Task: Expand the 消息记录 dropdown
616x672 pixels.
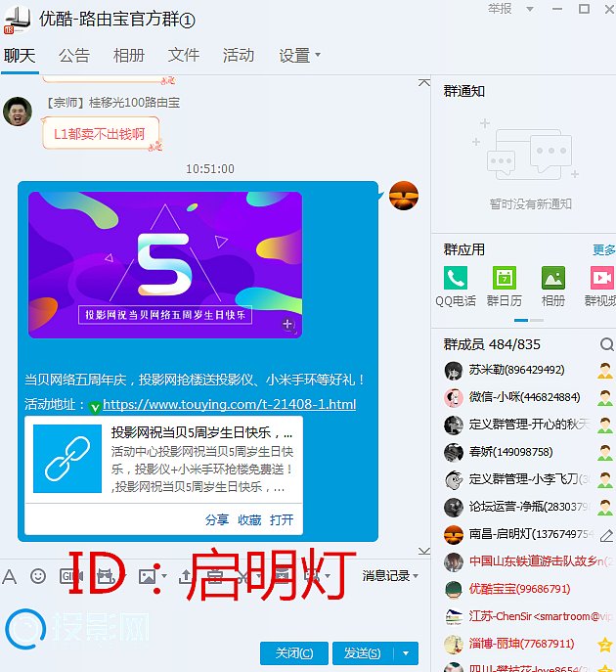Action: pos(390,576)
